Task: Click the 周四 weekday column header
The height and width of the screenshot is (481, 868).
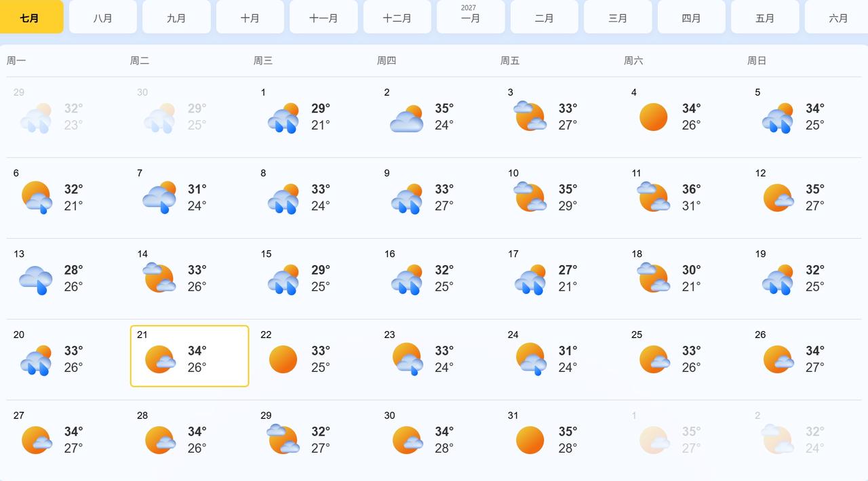Action: (x=387, y=60)
